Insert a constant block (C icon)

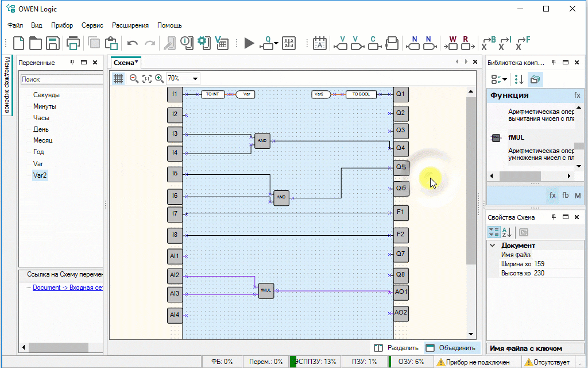click(373, 43)
